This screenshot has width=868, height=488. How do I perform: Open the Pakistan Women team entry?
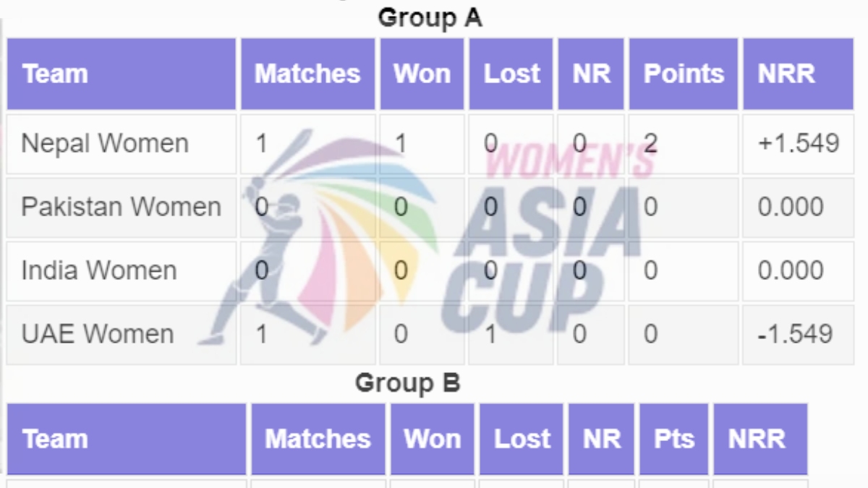coord(121,207)
